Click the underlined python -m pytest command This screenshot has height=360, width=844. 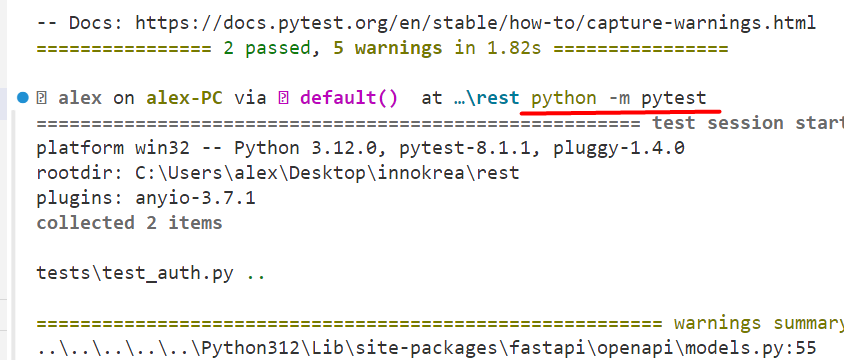pos(618,98)
